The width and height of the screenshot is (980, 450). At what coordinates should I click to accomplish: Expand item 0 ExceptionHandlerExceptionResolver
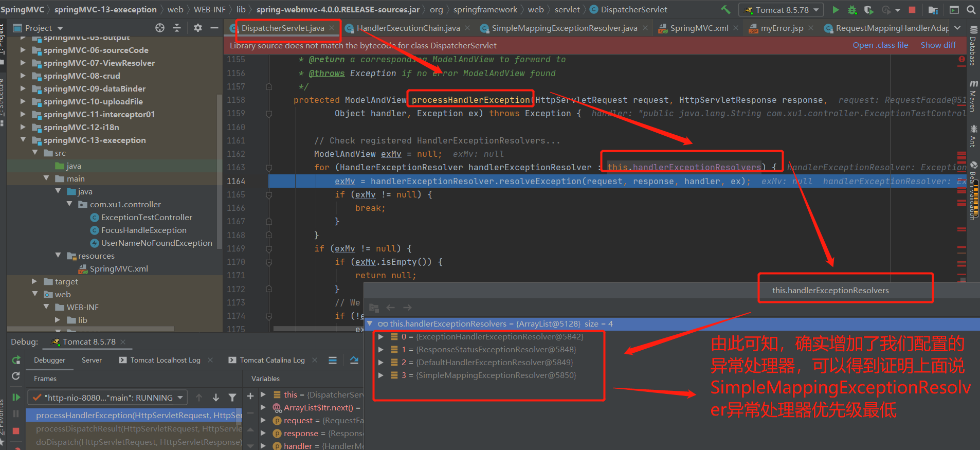click(380, 337)
